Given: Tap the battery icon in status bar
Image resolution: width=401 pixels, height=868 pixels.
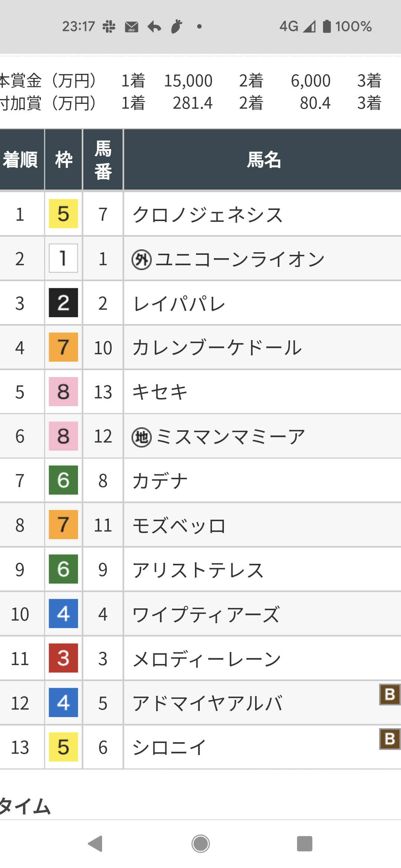Looking at the screenshot, I should tap(327, 26).
